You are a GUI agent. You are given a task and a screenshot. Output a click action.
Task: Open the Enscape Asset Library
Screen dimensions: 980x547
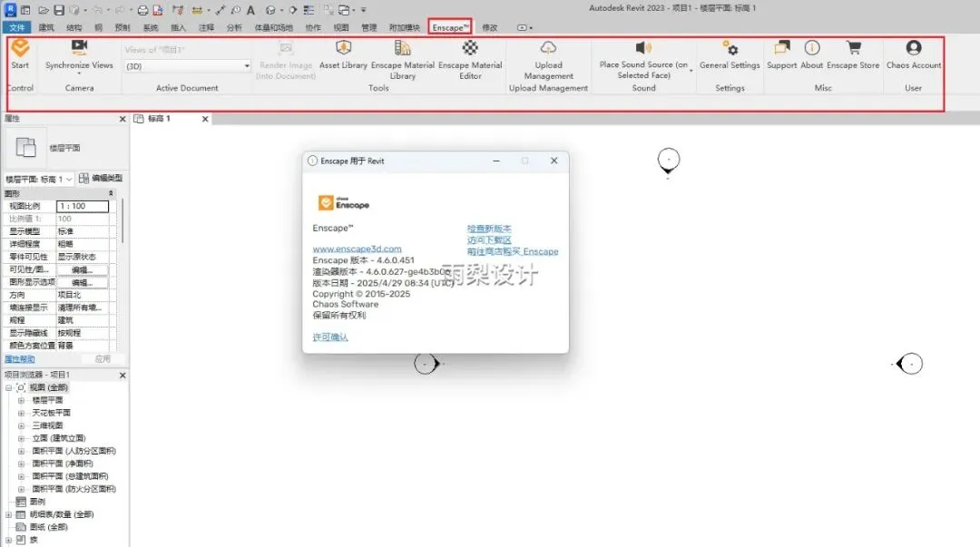(343, 54)
